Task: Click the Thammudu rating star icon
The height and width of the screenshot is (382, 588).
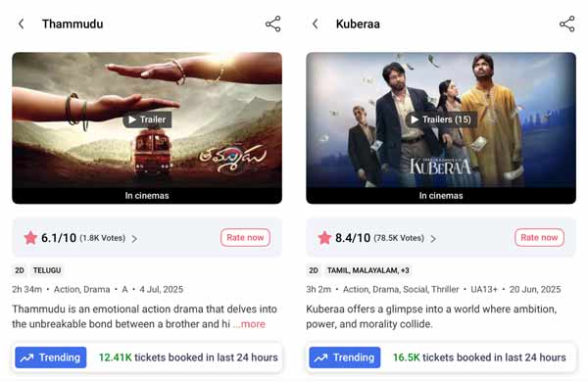Action: coord(30,238)
